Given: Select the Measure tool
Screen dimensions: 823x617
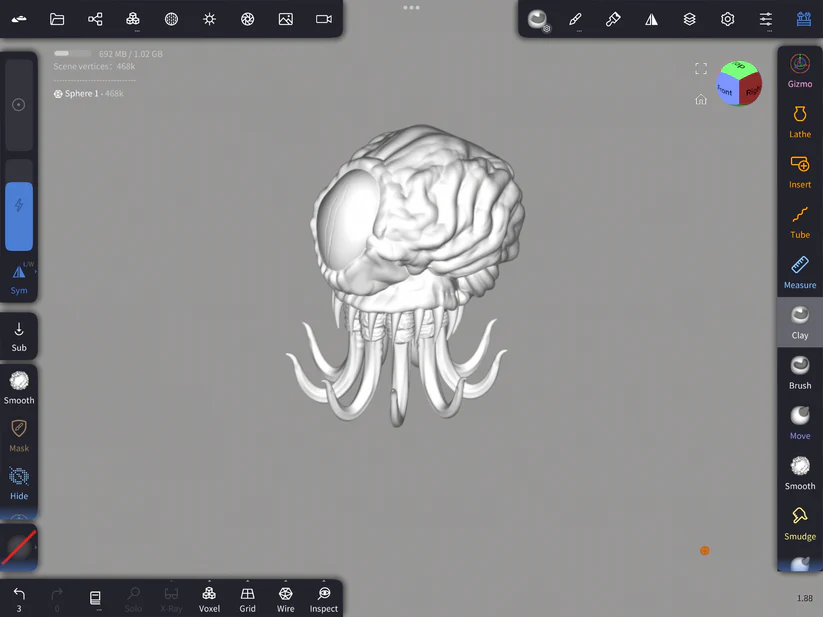Looking at the screenshot, I should click(800, 273).
